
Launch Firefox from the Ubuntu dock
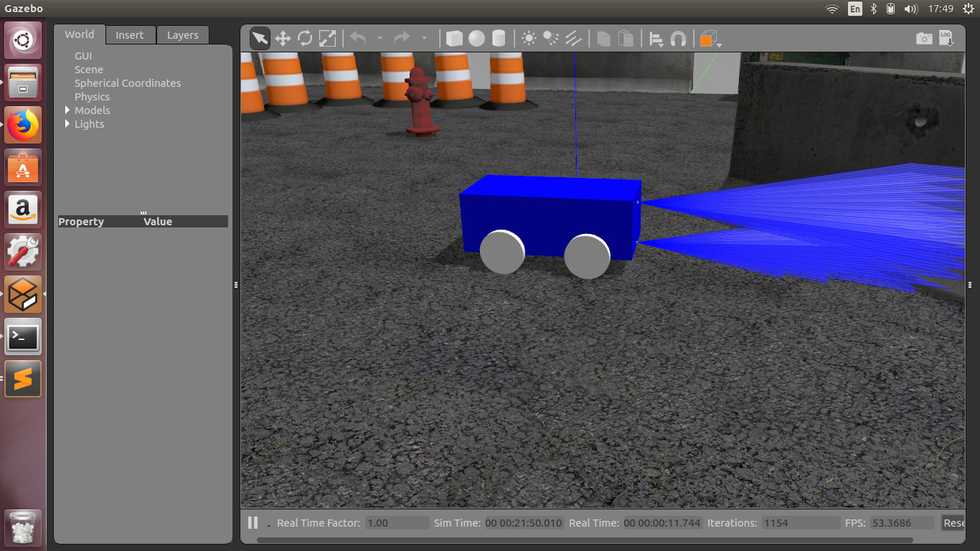pos(23,124)
